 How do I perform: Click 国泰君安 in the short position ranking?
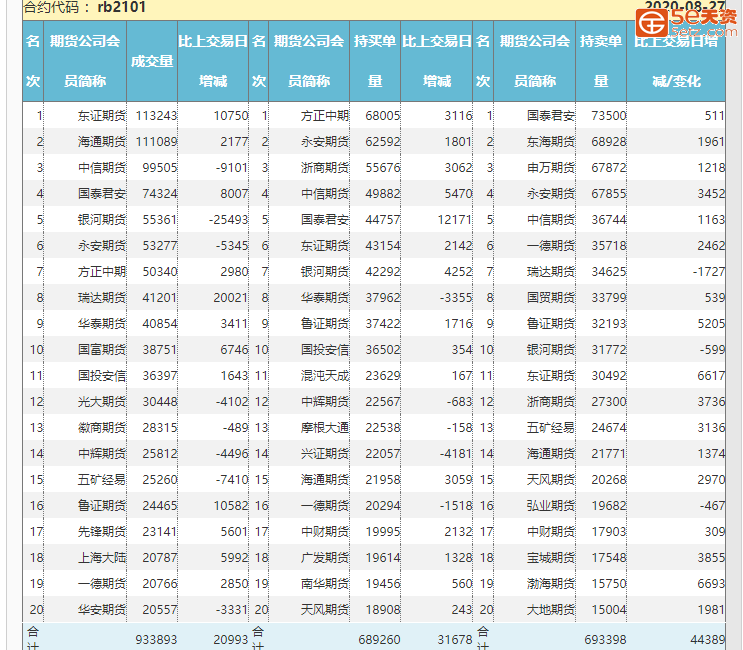pos(551,116)
